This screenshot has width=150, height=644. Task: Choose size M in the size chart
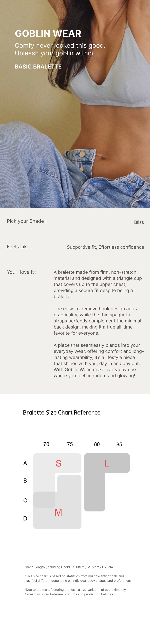[x=58, y=513]
